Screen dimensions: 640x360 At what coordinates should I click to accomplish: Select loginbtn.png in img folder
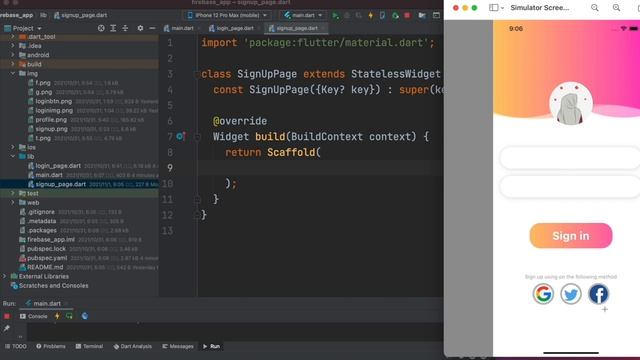pos(53,101)
